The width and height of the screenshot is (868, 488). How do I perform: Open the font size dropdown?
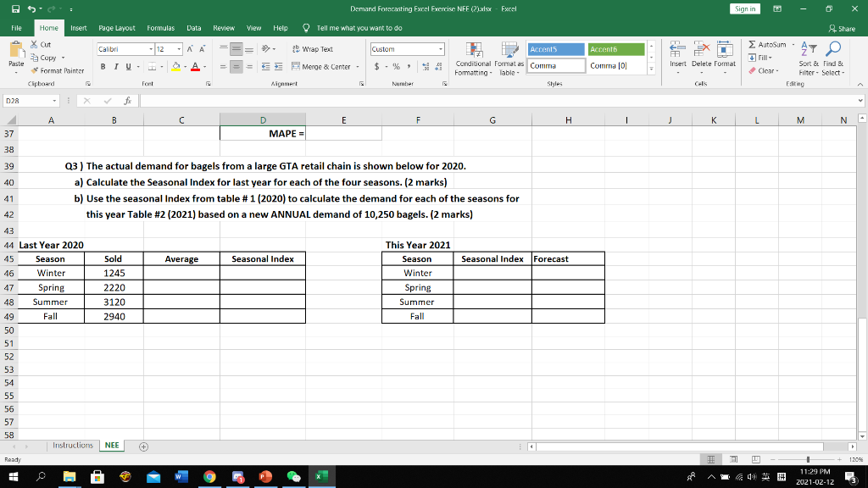click(177, 49)
